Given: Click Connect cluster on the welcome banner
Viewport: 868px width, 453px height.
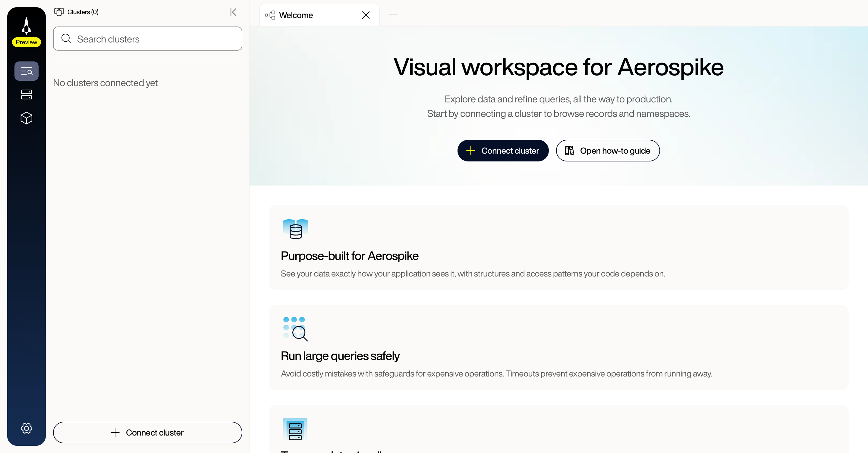Looking at the screenshot, I should [503, 151].
